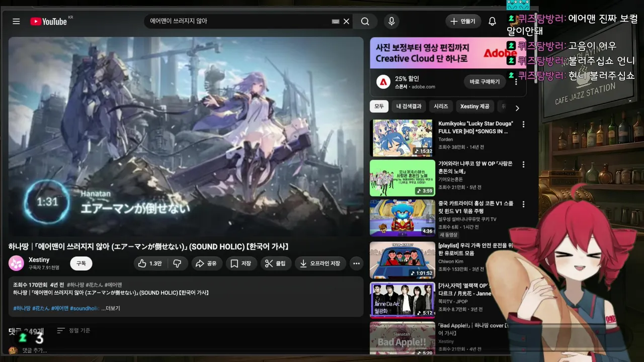This screenshot has height=362, width=644.
Task: Run search with the magnifier button
Action: [x=365, y=21]
